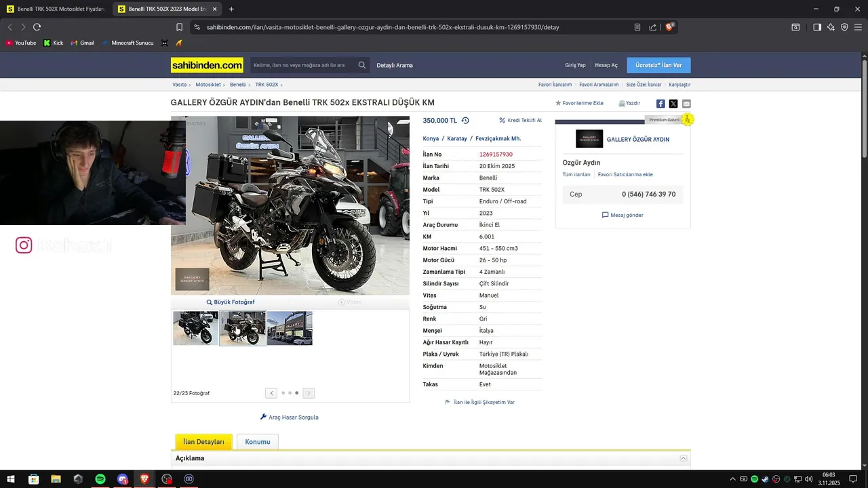Click Motosiklet breadcrumb
The height and width of the screenshot is (488, 868).
(x=208, y=85)
